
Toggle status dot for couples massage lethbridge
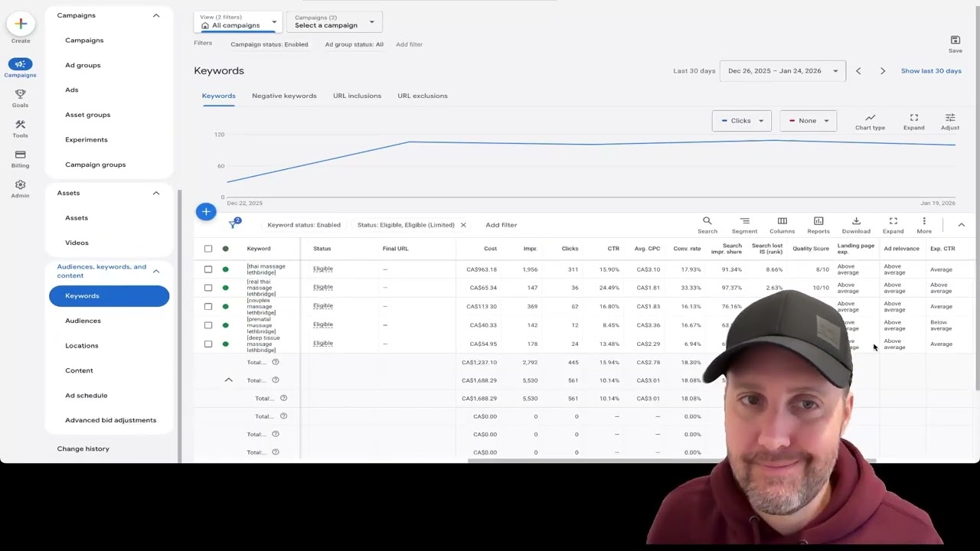225,306
